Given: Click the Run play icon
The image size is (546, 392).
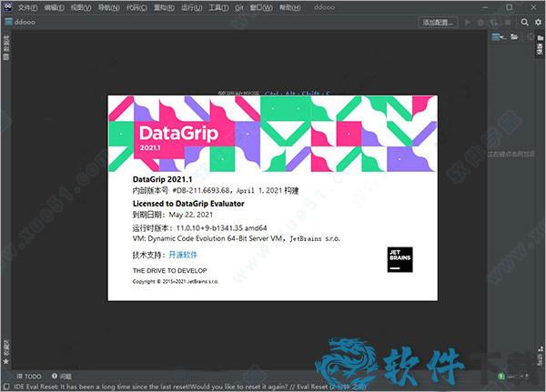Looking at the screenshot, I should click(x=468, y=22).
